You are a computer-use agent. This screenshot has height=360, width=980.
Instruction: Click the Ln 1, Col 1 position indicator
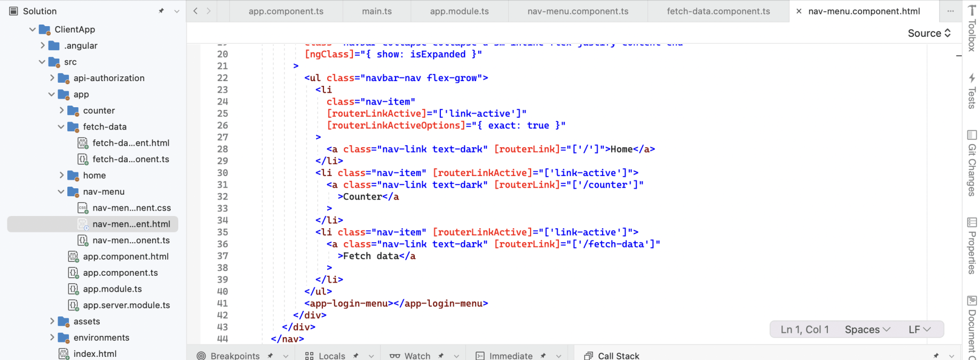(x=804, y=330)
